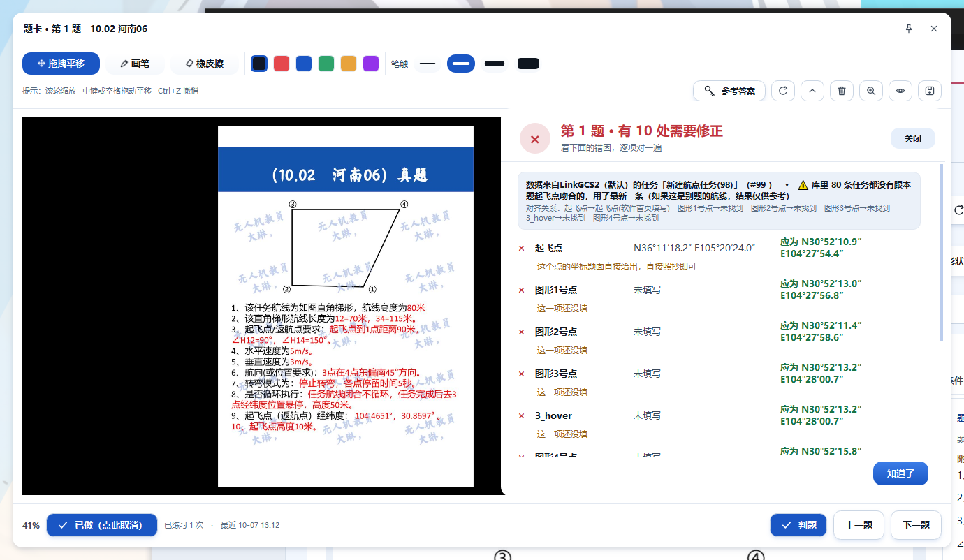Pick the orange color swatch

[349, 64]
